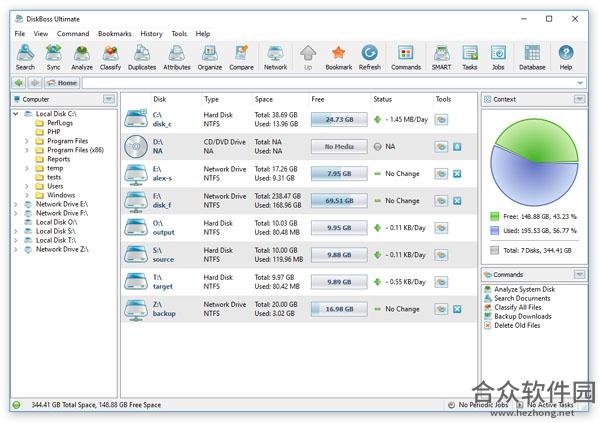Click the Disk column header
The height and width of the screenshot is (423, 600).
pyautogui.click(x=160, y=99)
